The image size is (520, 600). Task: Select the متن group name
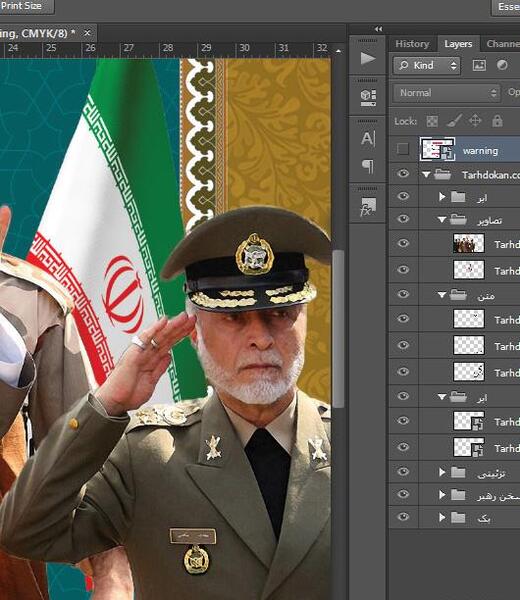click(486, 296)
